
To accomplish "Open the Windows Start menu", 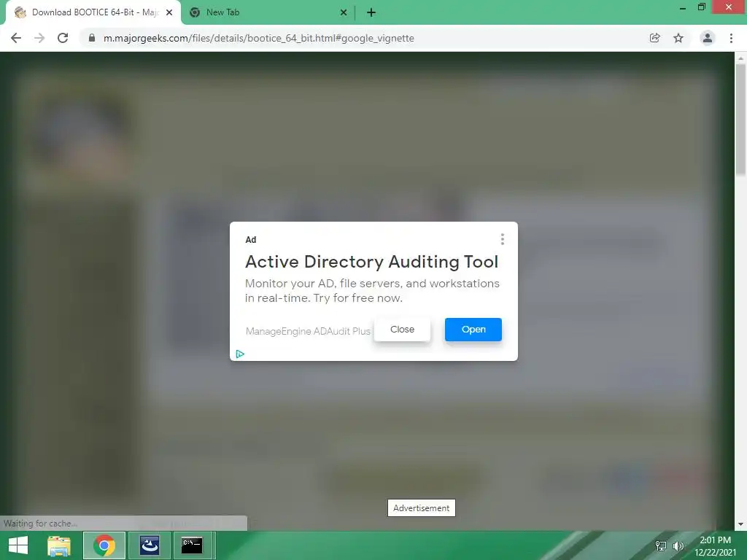I will click(18, 545).
